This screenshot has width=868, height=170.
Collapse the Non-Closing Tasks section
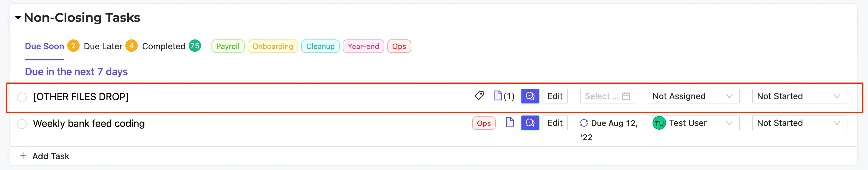tap(18, 18)
